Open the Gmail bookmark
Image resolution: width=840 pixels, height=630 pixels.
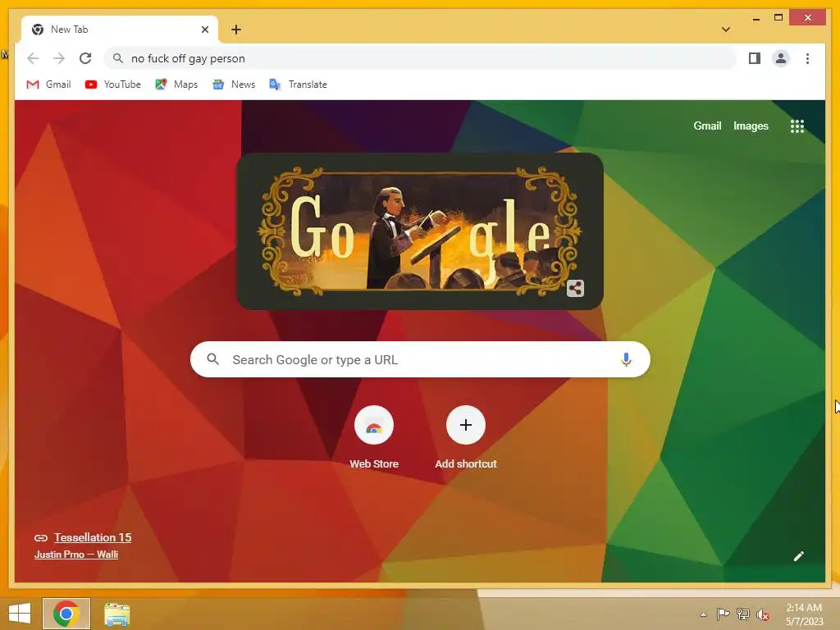pyautogui.click(x=48, y=84)
